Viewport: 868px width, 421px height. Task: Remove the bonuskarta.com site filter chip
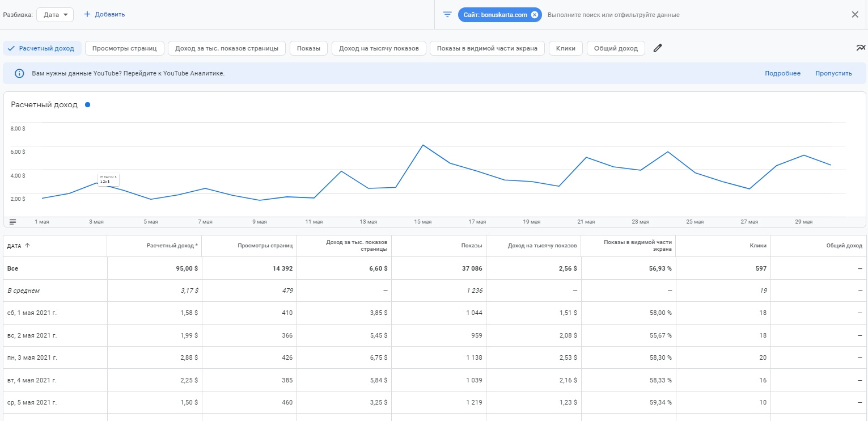(534, 15)
